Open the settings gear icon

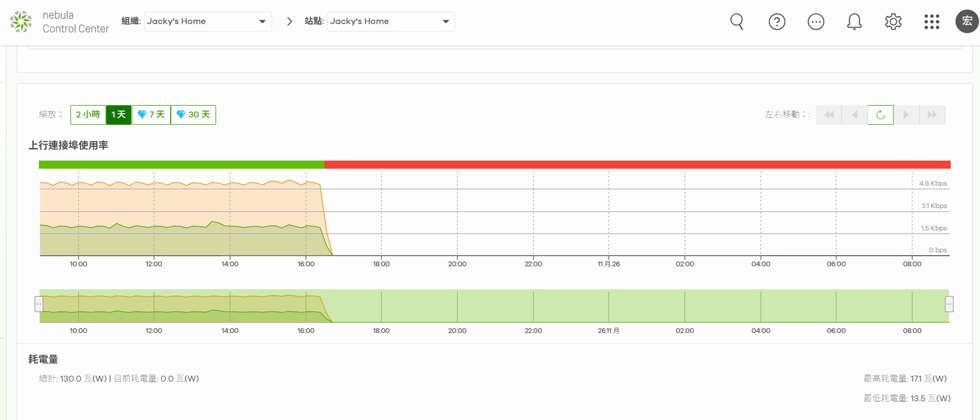(x=893, y=22)
